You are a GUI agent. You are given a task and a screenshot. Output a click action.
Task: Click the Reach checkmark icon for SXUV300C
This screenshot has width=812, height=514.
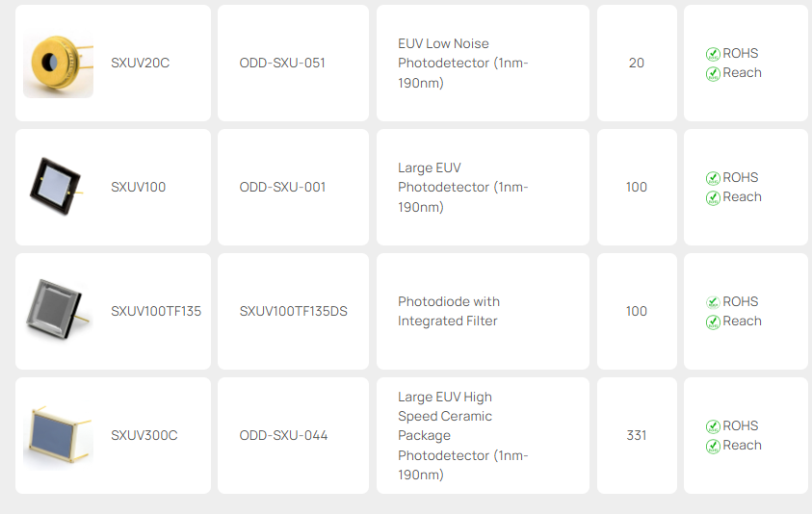pos(713,447)
